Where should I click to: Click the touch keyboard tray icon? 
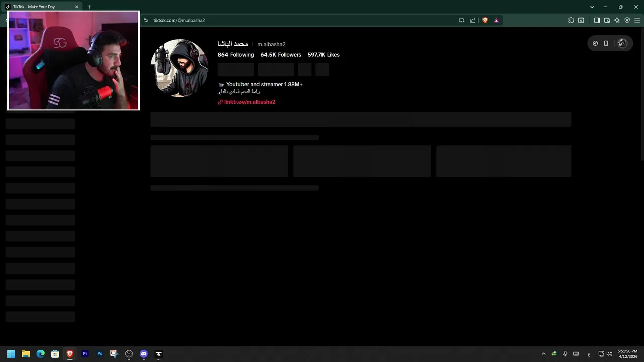coord(576,354)
